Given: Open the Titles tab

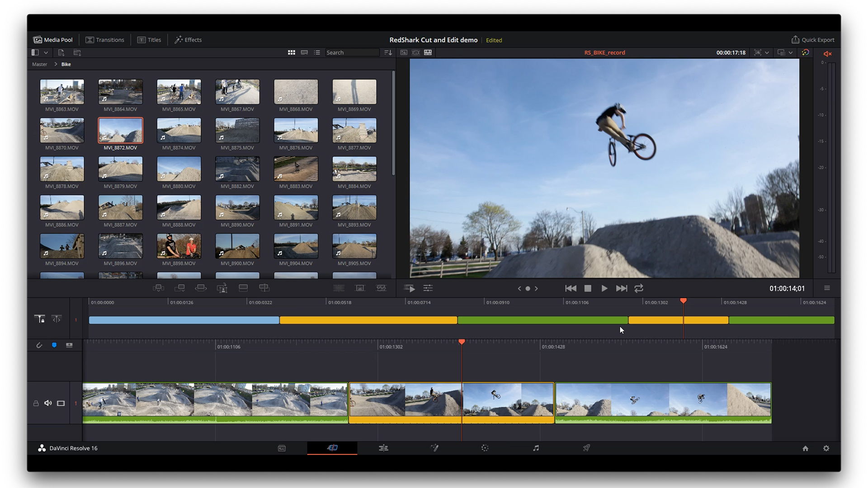Looking at the screenshot, I should pyautogui.click(x=149, y=40).
